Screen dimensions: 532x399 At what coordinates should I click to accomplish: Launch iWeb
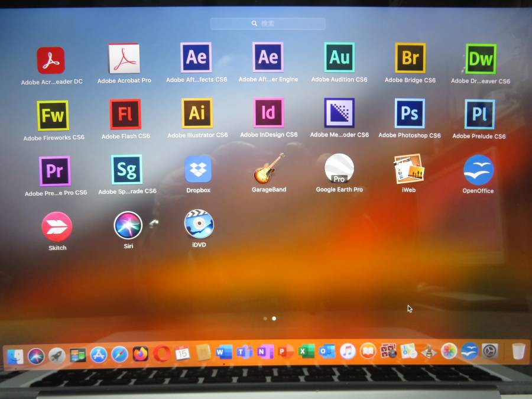point(409,168)
